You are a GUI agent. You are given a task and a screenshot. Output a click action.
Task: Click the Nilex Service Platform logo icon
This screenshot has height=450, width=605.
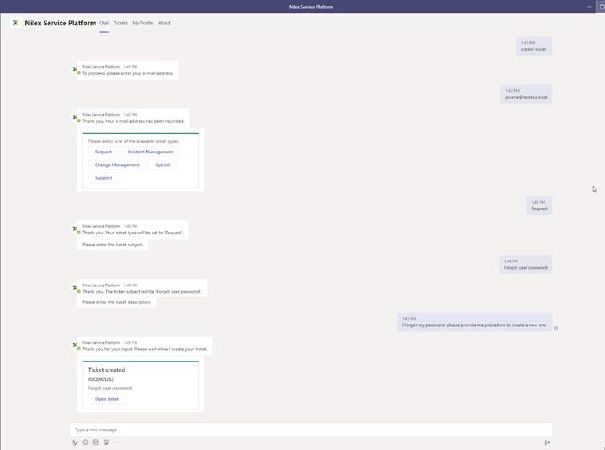15,22
